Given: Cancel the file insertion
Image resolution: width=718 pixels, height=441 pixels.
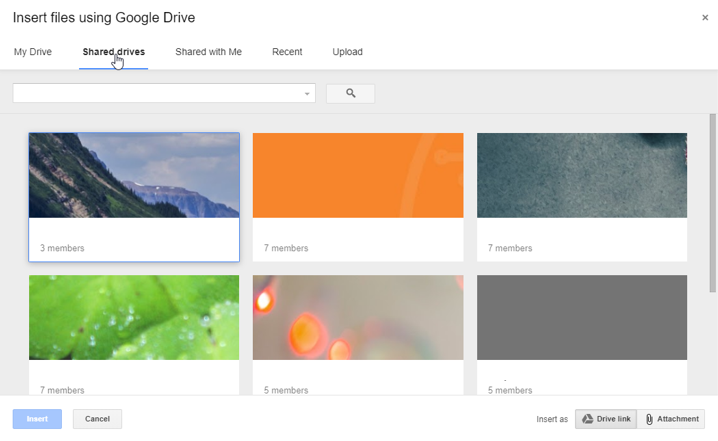Looking at the screenshot, I should pos(97,419).
